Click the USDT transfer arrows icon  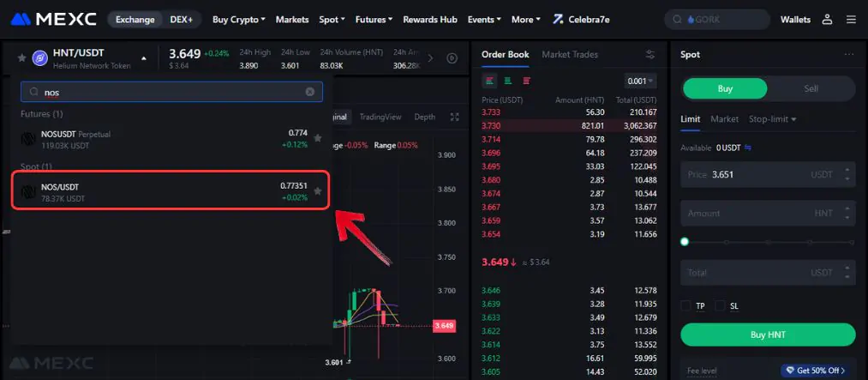click(x=748, y=148)
